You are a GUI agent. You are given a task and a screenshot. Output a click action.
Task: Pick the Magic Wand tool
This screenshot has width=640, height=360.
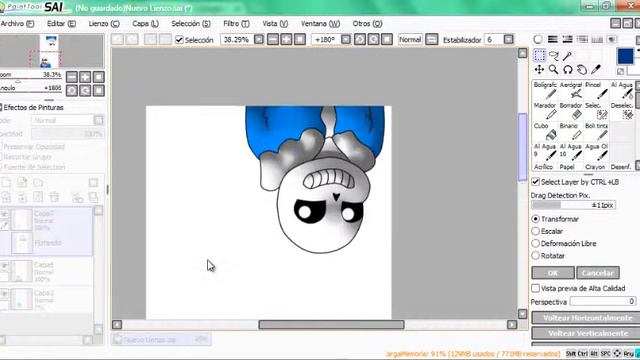[567, 55]
